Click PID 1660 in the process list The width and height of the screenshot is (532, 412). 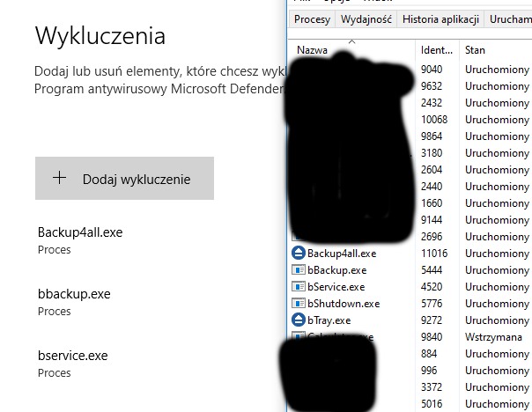432,203
